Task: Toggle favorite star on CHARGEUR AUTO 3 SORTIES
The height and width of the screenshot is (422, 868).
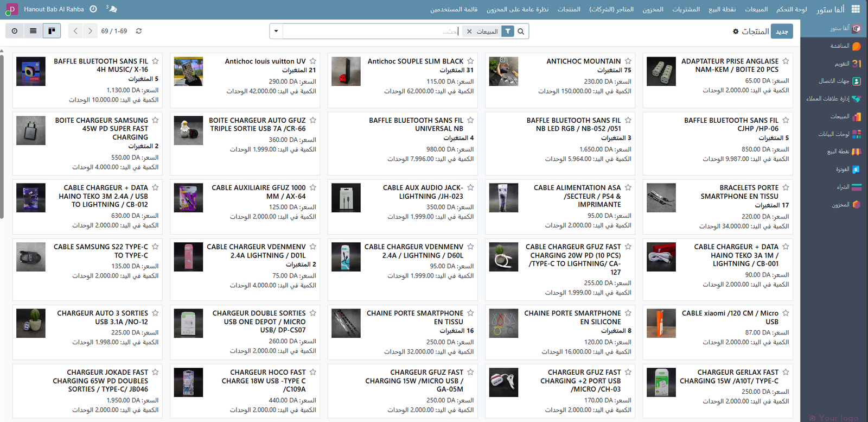Action: 155,313
